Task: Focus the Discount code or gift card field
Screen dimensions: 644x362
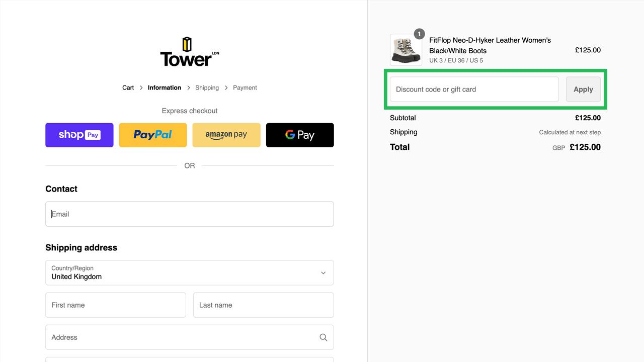Action: click(x=474, y=89)
